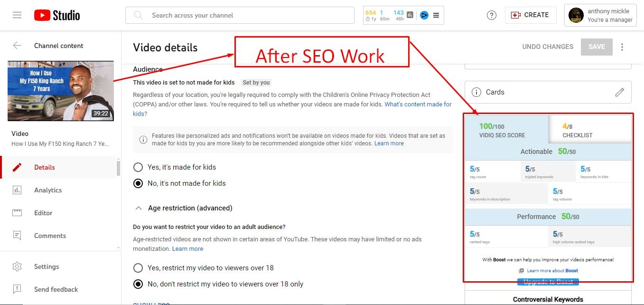Viewport: 644px width, 305px height.
Task: Click the left sidebar scrollbar
Action: [x=118, y=169]
